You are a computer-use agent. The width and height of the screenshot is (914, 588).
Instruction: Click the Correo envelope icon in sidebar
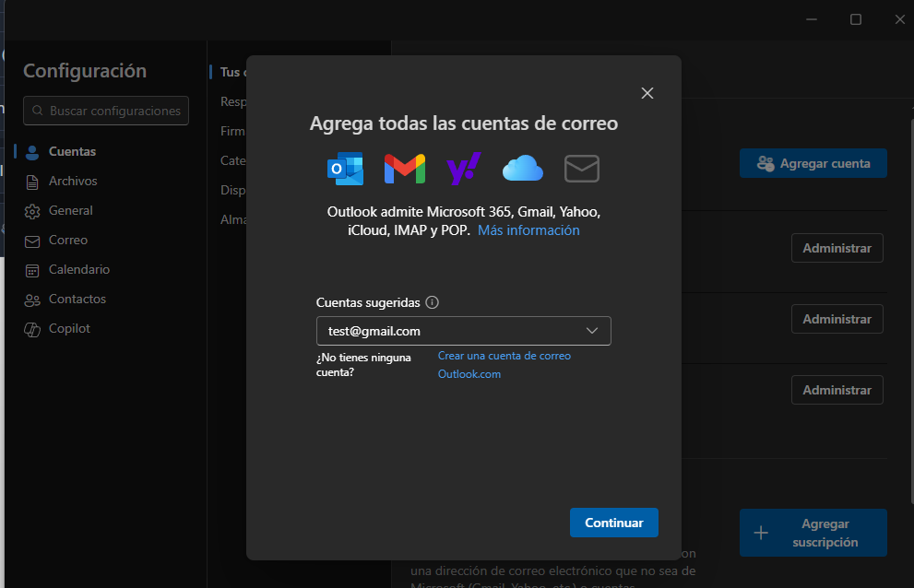(32, 241)
